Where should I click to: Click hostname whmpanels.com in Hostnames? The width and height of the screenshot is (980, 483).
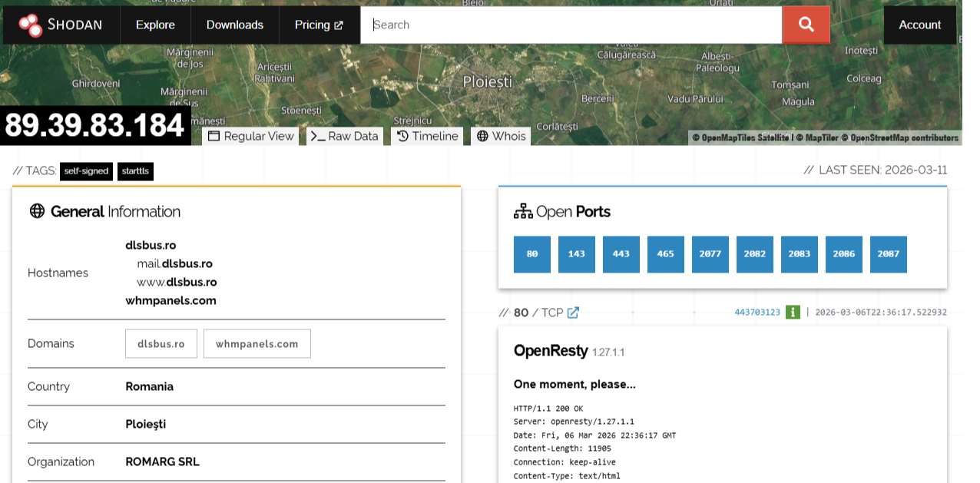[x=171, y=300]
